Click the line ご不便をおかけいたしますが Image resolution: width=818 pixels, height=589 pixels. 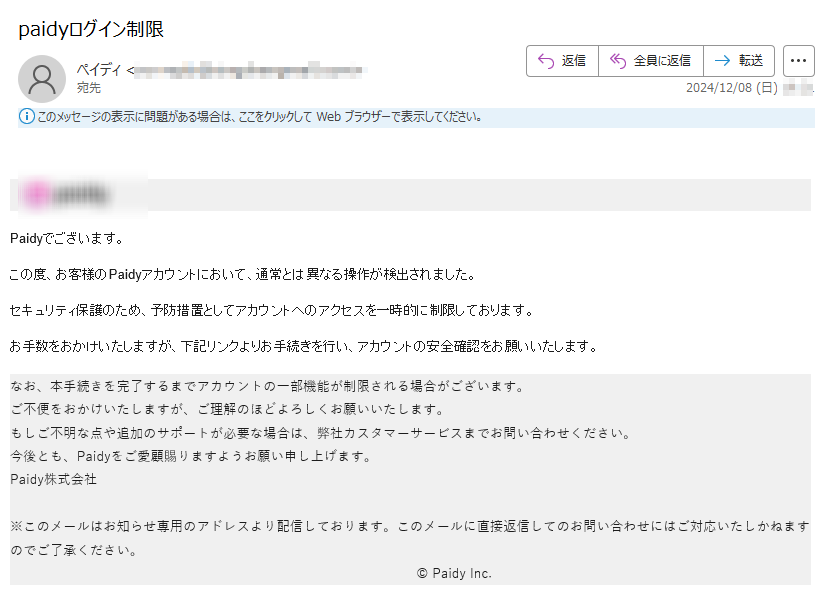(x=227, y=410)
